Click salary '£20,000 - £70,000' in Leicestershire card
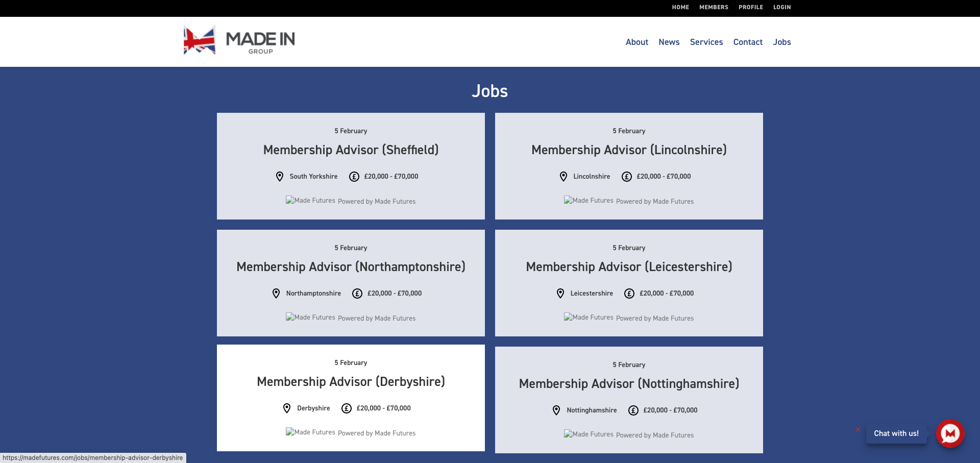 667,294
